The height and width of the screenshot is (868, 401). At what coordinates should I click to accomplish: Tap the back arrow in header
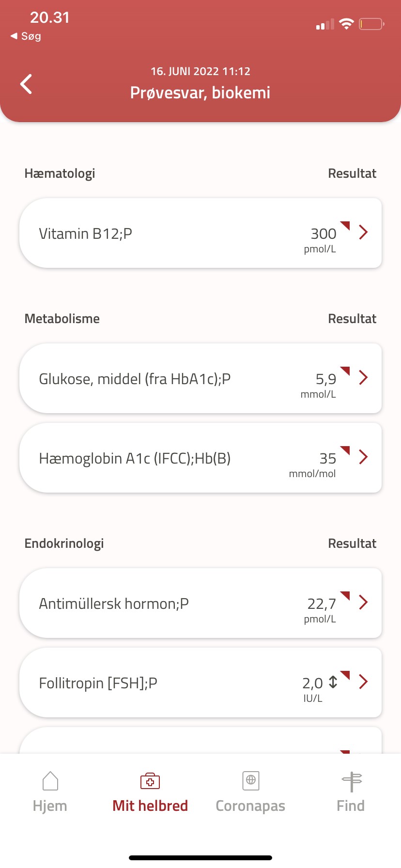[x=26, y=84]
